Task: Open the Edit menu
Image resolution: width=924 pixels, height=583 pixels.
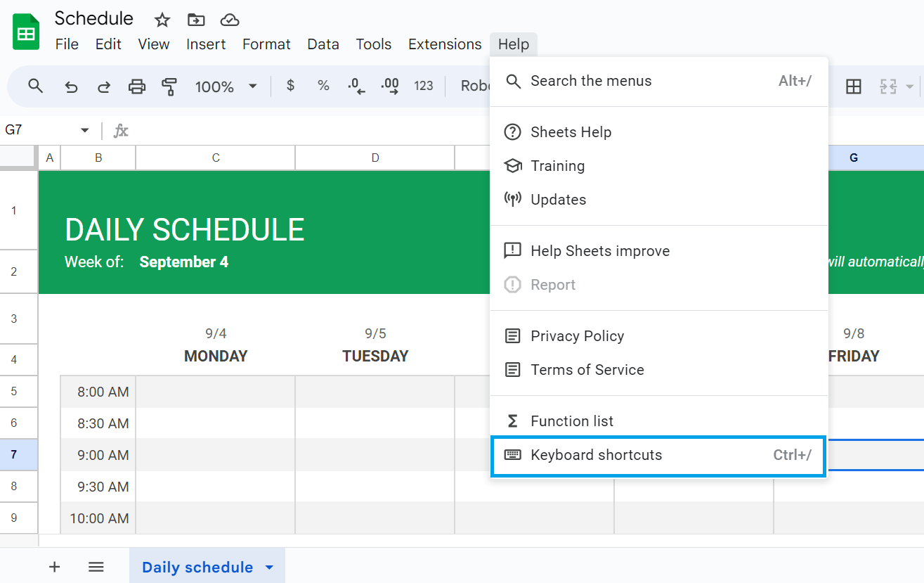Action: (x=108, y=44)
